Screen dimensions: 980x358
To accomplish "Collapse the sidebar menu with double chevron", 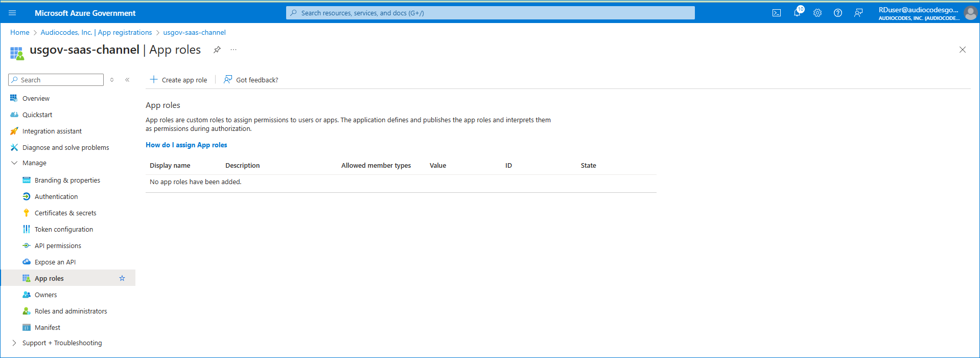I will tap(127, 80).
